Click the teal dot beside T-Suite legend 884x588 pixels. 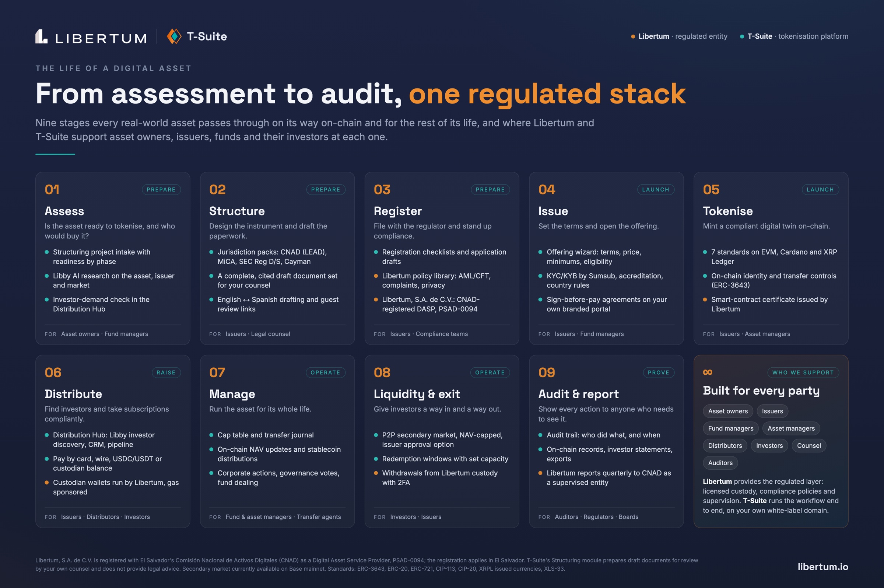click(741, 36)
